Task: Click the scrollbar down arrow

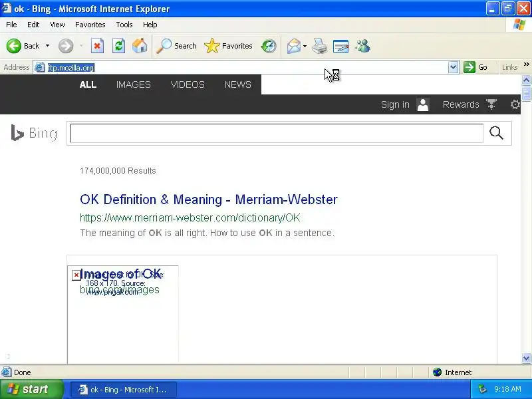Action: pyautogui.click(x=526, y=358)
